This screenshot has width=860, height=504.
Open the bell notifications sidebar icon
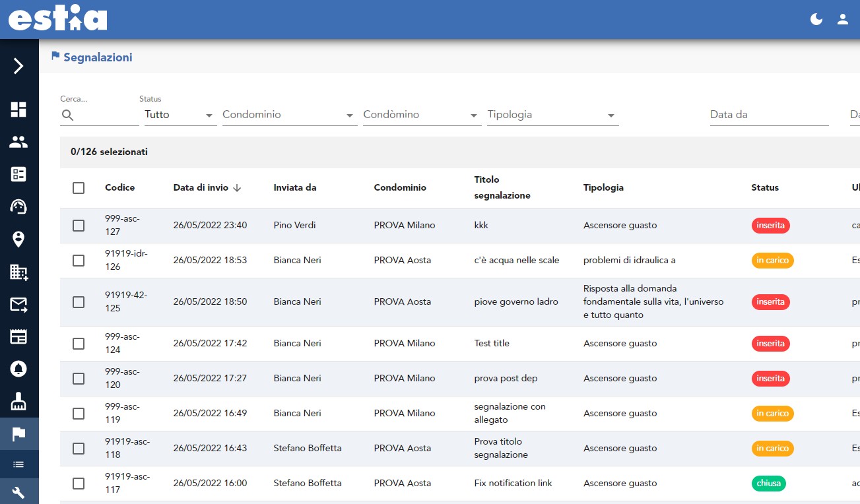[18, 369]
